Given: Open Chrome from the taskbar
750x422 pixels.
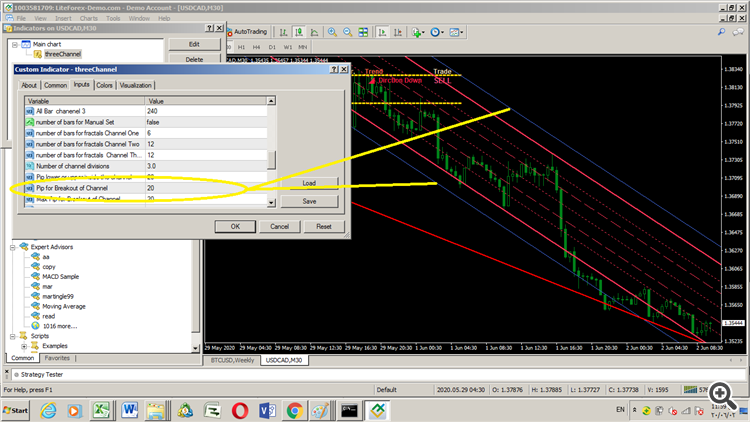Looking at the screenshot, I should pos(294,411).
